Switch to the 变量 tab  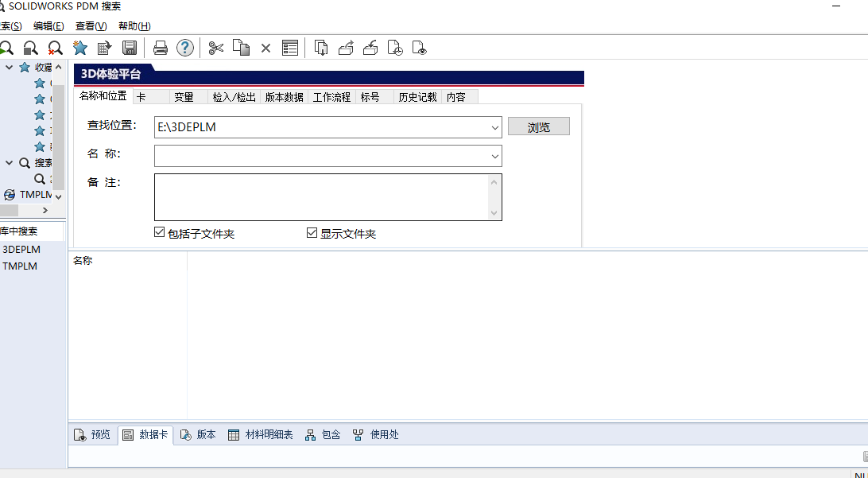[x=189, y=97]
